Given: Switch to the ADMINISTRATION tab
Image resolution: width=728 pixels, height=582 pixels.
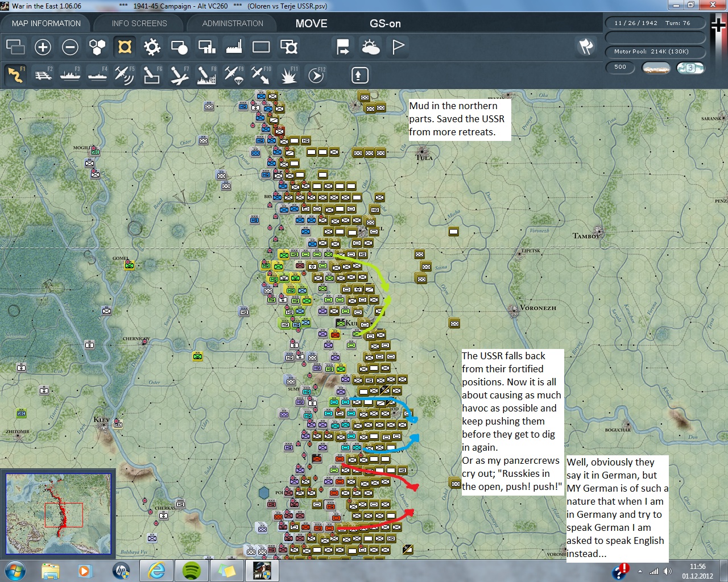Looking at the screenshot, I should click(x=233, y=23).
